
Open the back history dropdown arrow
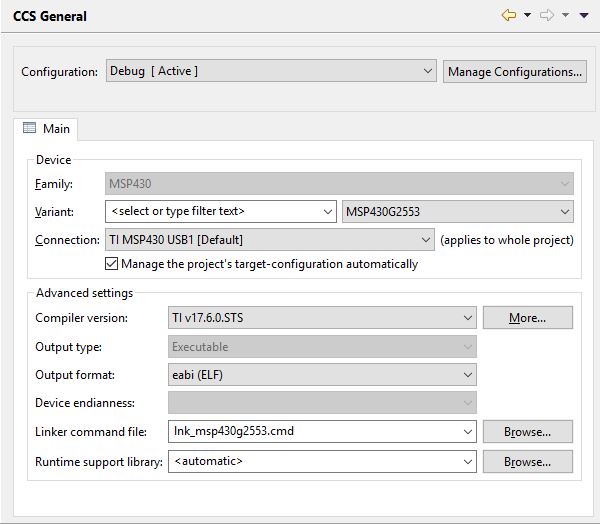coord(527,16)
